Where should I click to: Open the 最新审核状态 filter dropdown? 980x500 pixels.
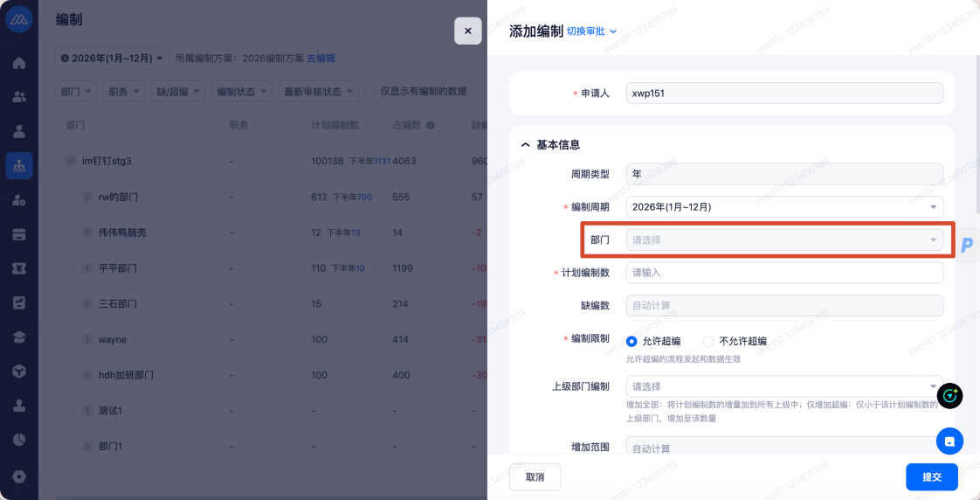tap(318, 92)
